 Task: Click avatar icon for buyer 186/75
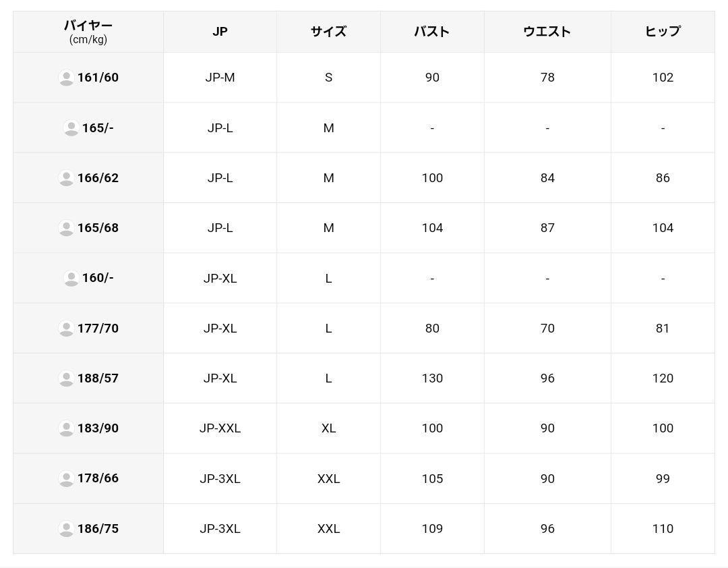pyautogui.click(x=66, y=529)
